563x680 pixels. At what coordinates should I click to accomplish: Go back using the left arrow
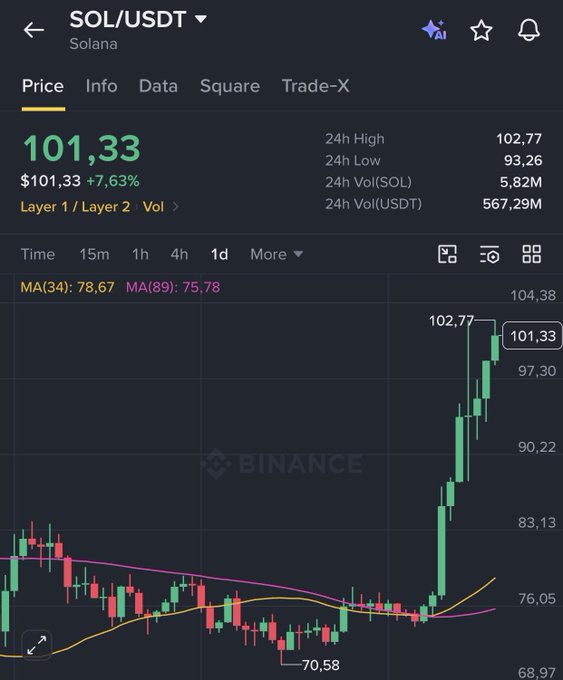click(34, 30)
